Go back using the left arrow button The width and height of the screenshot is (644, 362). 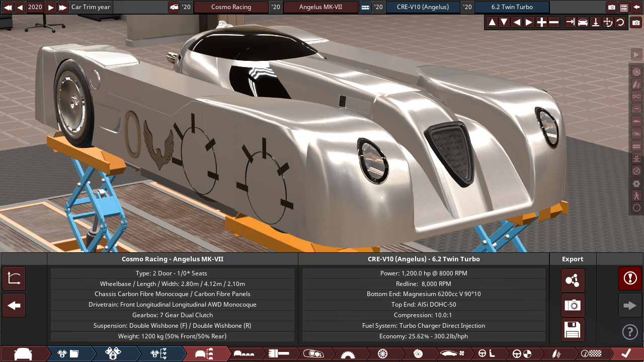(14, 306)
